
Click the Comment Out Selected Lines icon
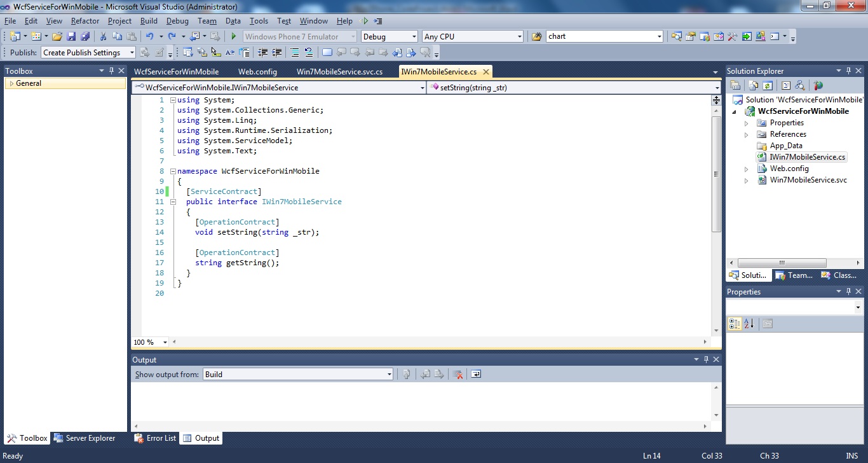coord(295,52)
